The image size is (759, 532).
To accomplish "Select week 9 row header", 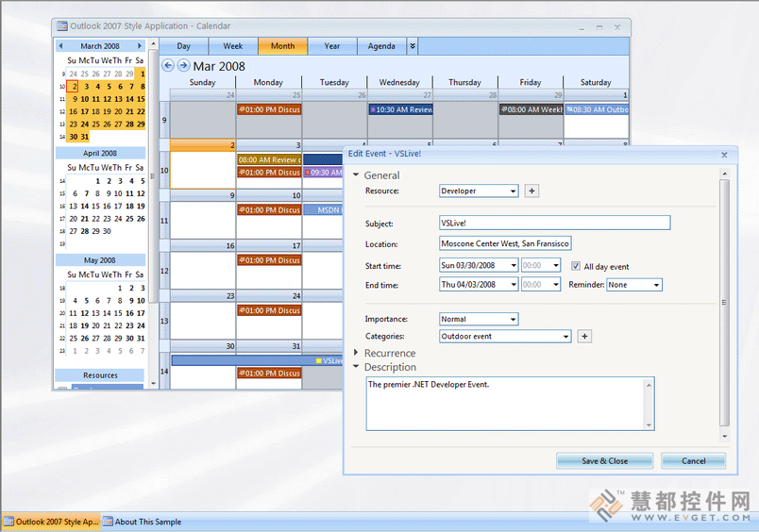I will pyautogui.click(x=164, y=120).
